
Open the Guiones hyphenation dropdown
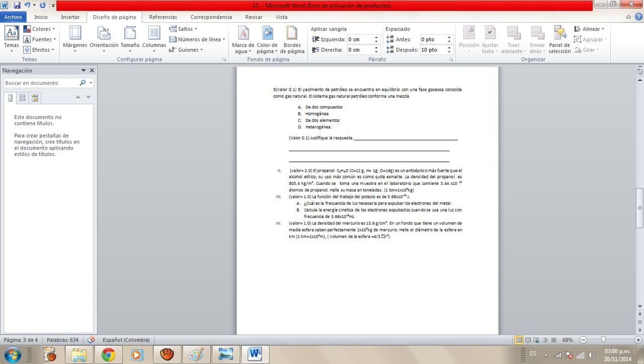click(187, 50)
